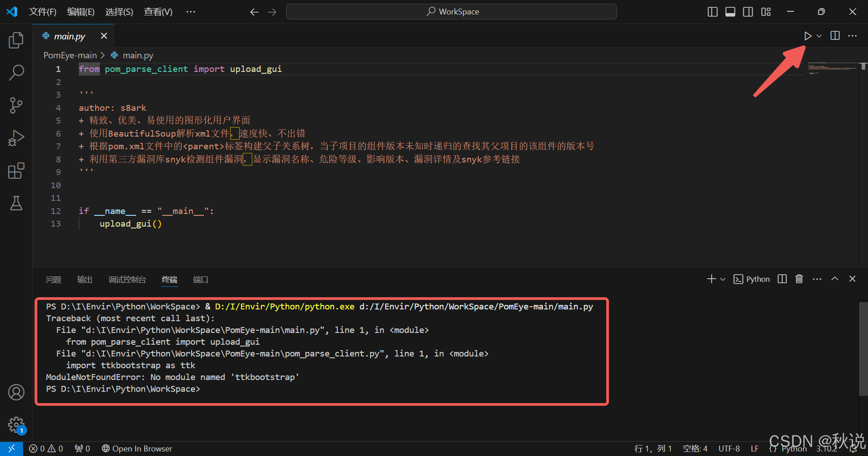Switch to the 问题 panel tab
868x456 pixels.
click(x=54, y=280)
